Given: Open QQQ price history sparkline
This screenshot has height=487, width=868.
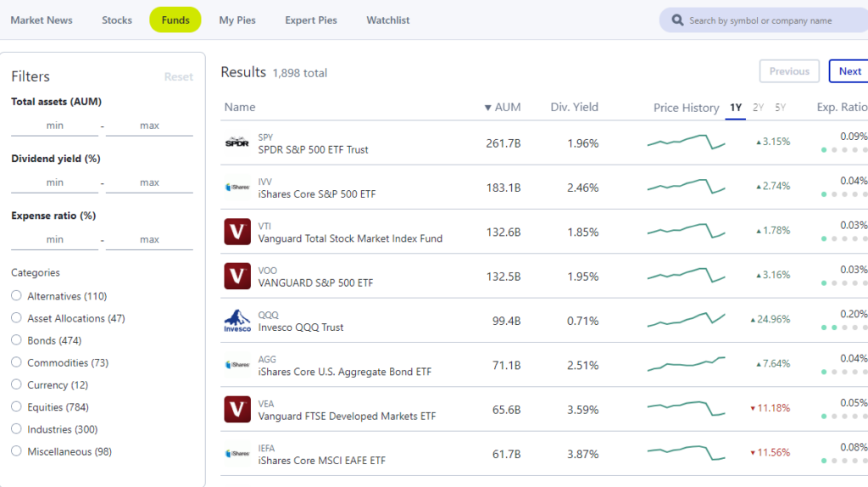Looking at the screenshot, I should pyautogui.click(x=686, y=320).
